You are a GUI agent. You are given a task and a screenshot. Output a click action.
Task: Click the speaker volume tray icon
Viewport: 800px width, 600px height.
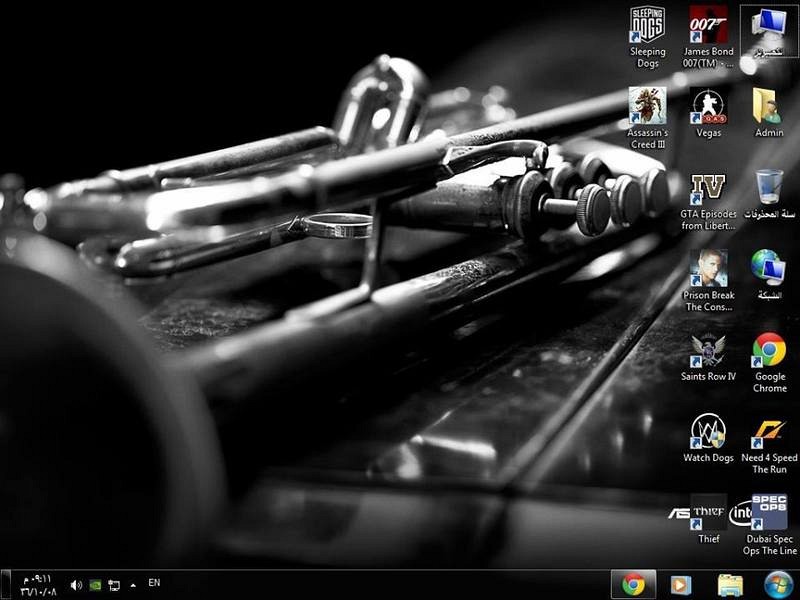tap(76, 585)
